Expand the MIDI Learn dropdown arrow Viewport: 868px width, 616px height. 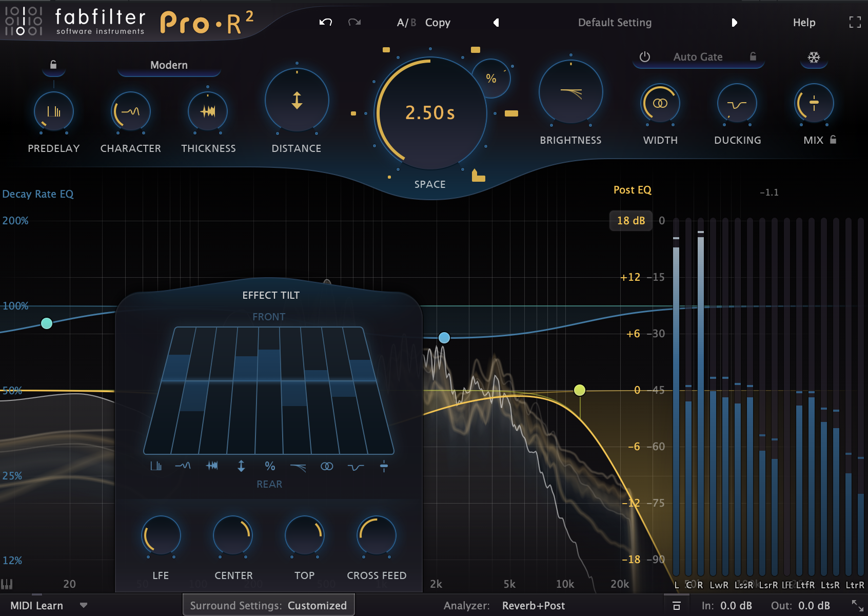84,606
